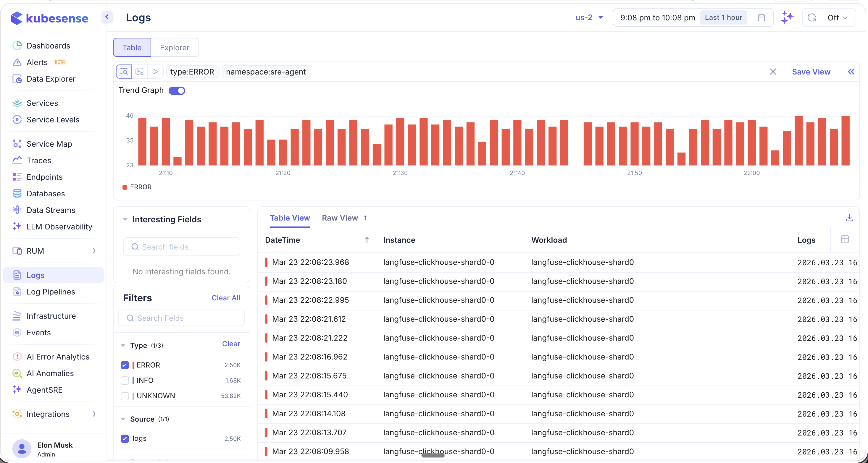Open the us-2 region dropdown
This screenshot has width=868, height=463.
pyautogui.click(x=589, y=17)
